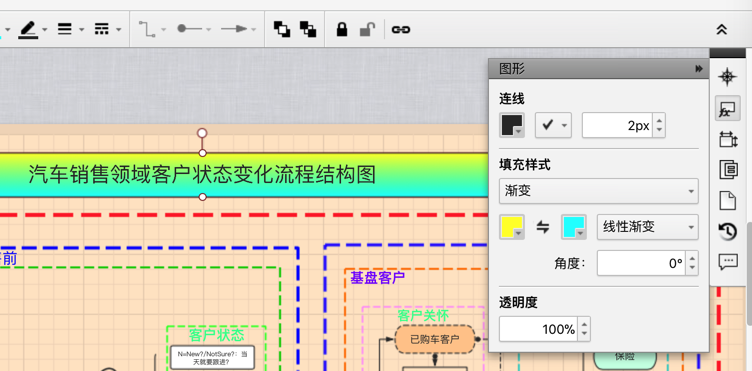This screenshot has height=371, width=752.
Task: Click the unlock icon in toolbar
Action: pos(367,29)
